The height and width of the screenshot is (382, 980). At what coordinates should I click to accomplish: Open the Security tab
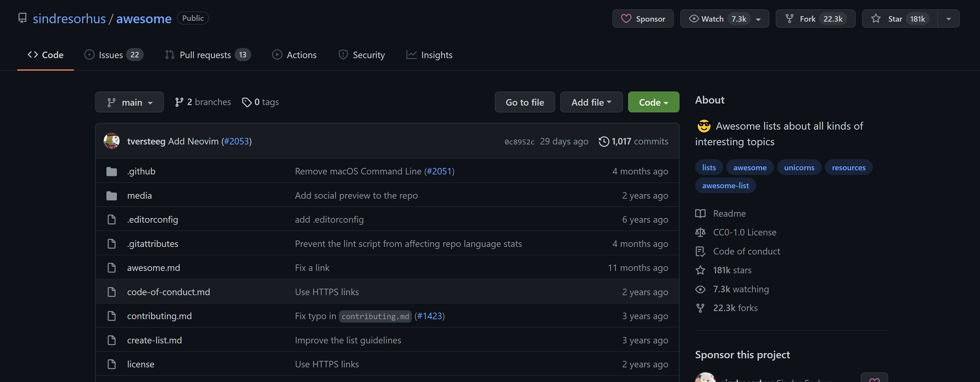(362, 55)
